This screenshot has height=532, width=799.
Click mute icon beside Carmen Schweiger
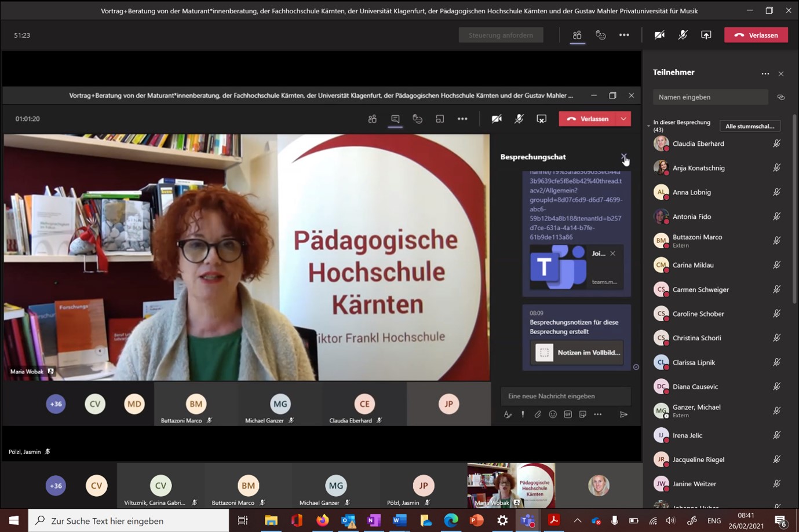pos(776,289)
